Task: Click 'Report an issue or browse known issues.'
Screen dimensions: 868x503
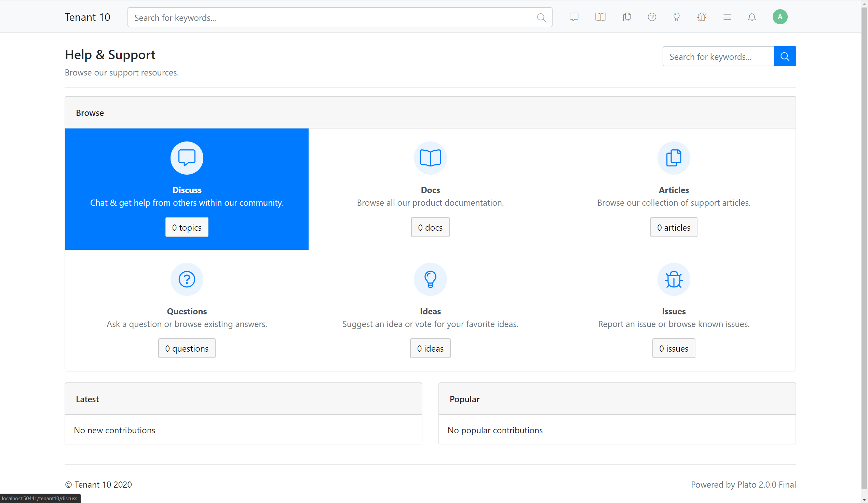Action: click(674, 324)
